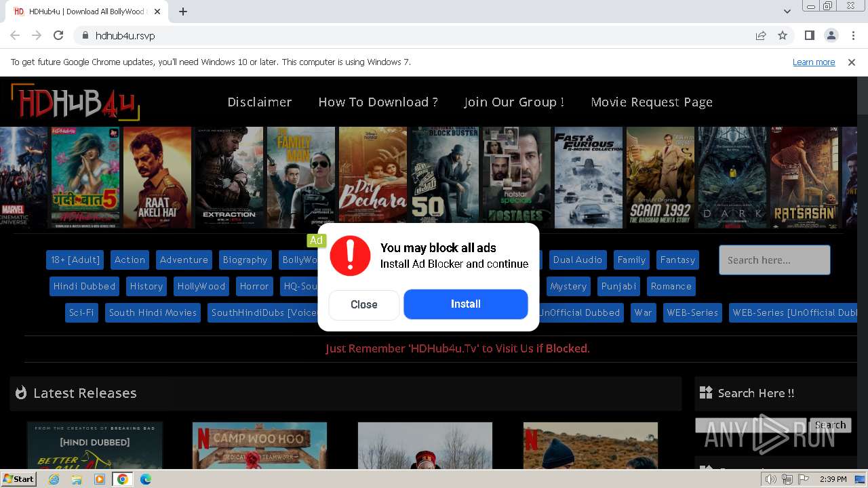Select the Adventure category tag
This screenshot has width=868, height=488.
pos(184,260)
